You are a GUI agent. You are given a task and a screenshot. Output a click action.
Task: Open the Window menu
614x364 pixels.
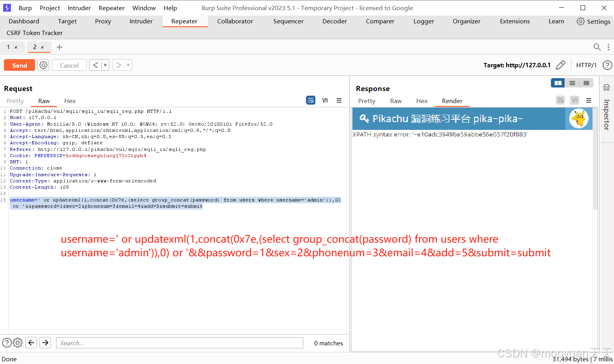[144, 8]
